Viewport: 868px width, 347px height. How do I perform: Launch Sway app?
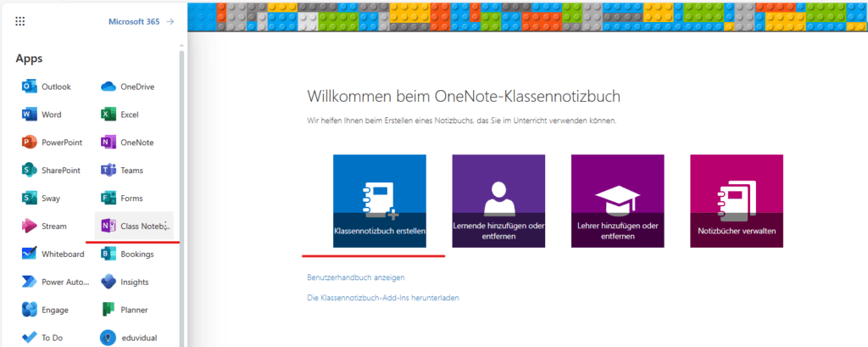(42, 198)
